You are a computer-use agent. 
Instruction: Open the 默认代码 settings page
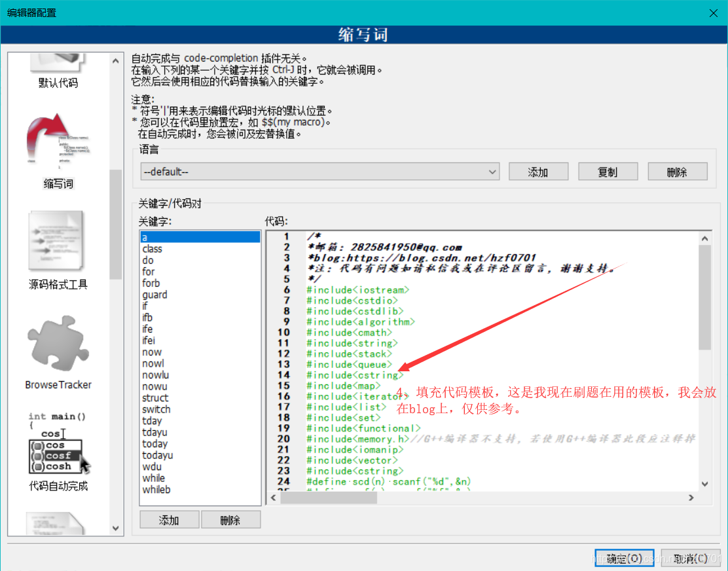pos(58,71)
